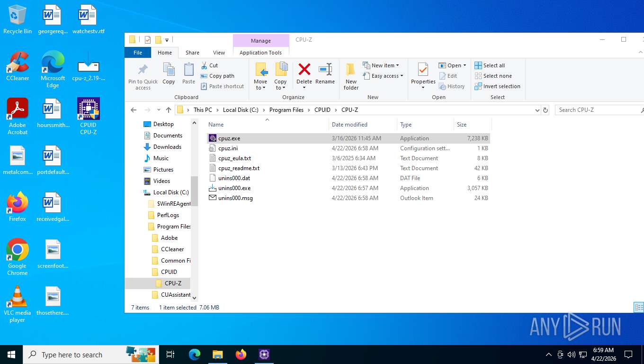Click Invert selection in the ribbon
This screenshot has height=364, width=644.
click(x=498, y=86)
